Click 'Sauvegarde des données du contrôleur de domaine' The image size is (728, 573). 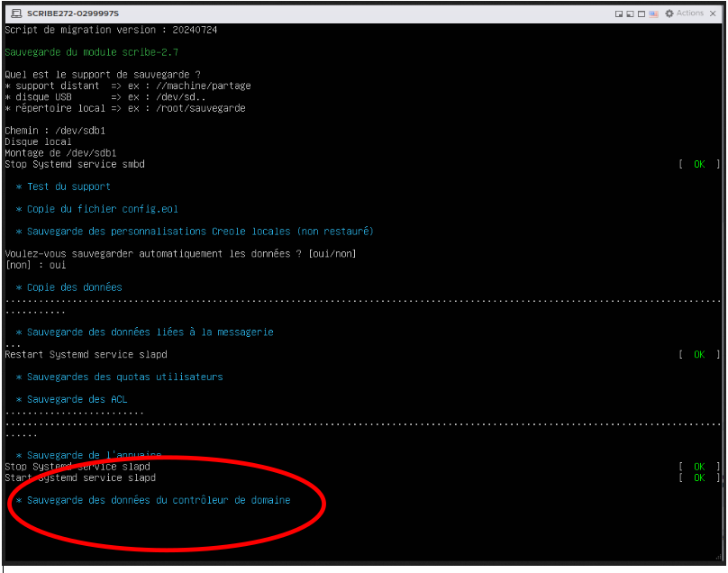[159, 500]
